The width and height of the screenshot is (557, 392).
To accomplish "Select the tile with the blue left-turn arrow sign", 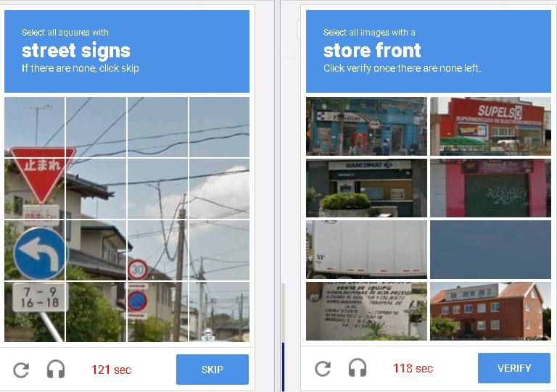I will click(x=35, y=250).
